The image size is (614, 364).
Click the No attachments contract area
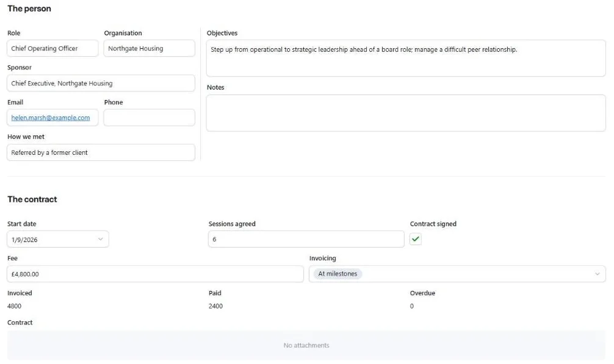point(306,345)
